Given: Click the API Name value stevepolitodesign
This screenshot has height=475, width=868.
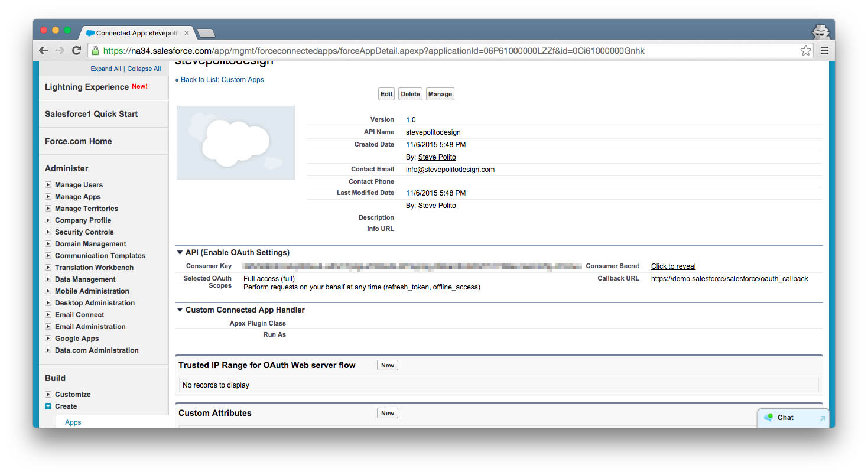Looking at the screenshot, I should tap(433, 132).
